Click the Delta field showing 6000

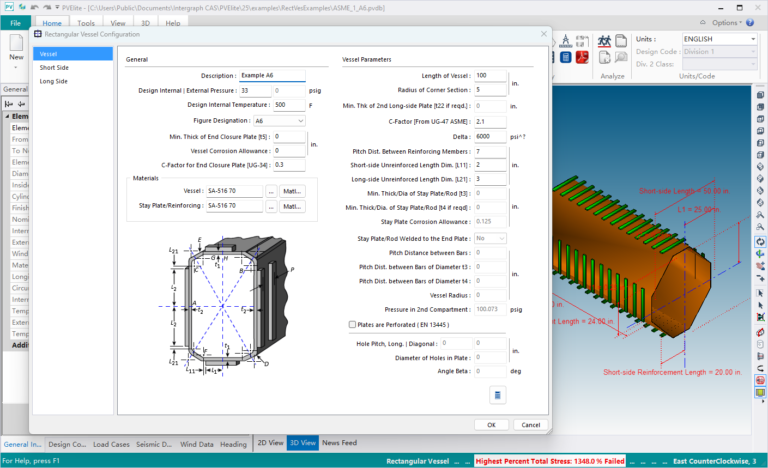click(490, 137)
